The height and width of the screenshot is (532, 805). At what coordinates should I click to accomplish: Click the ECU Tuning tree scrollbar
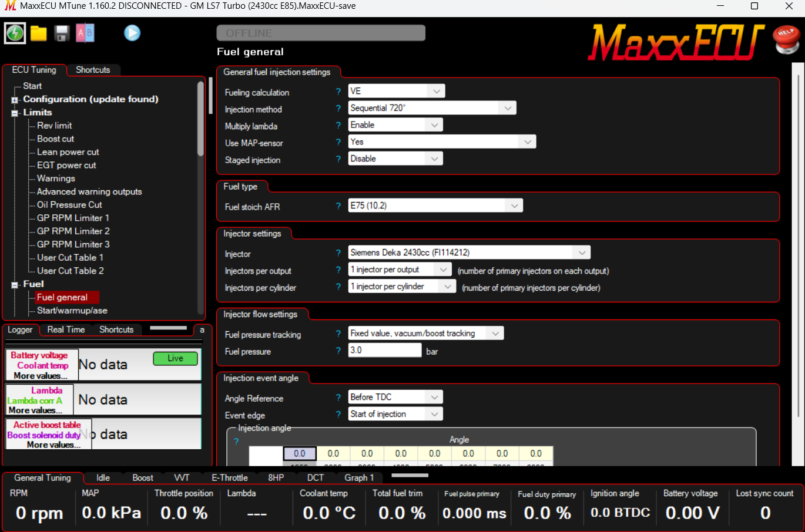[201, 119]
